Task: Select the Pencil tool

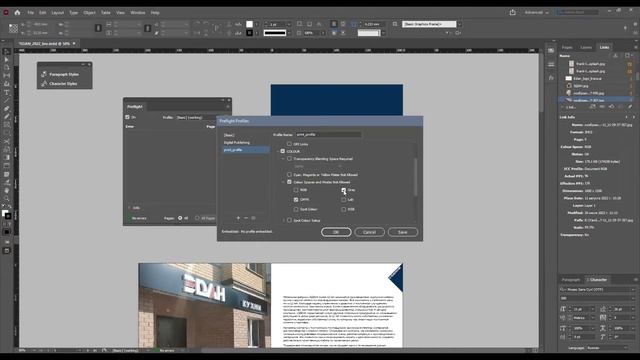Action: point(7,117)
